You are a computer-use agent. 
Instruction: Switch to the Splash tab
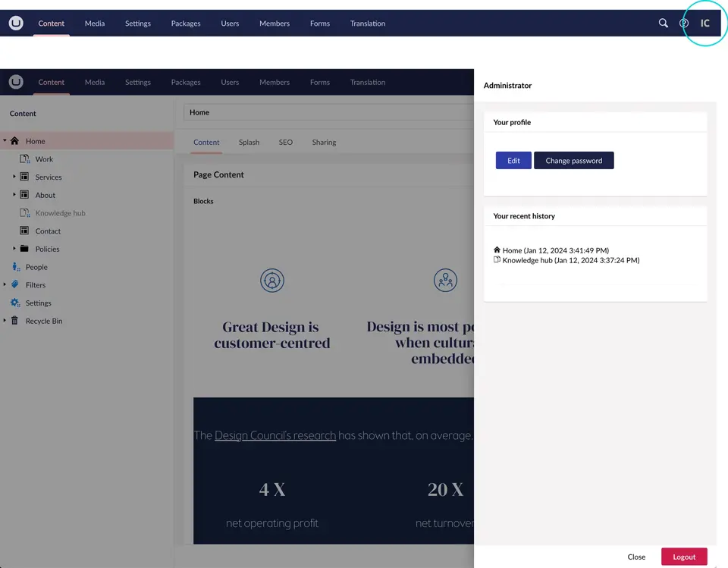point(249,143)
